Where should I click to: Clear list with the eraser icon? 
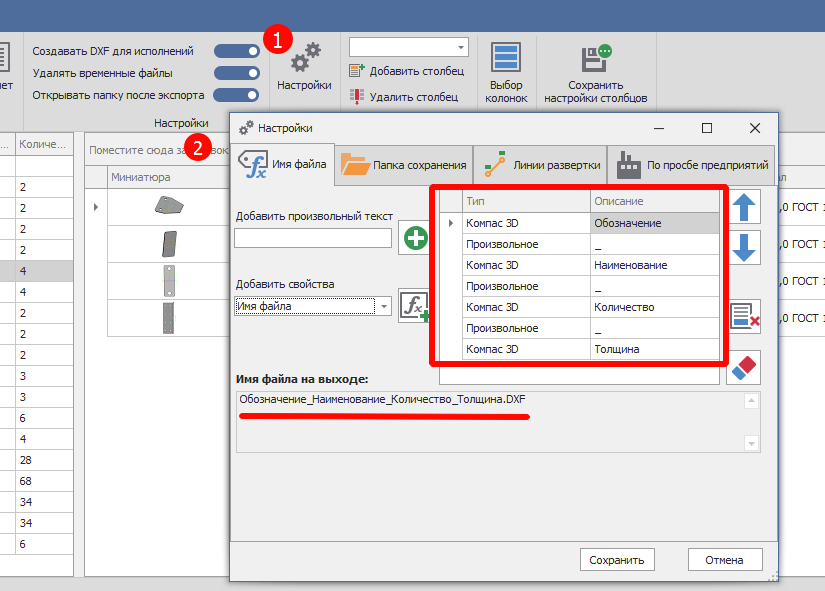(743, 367)
